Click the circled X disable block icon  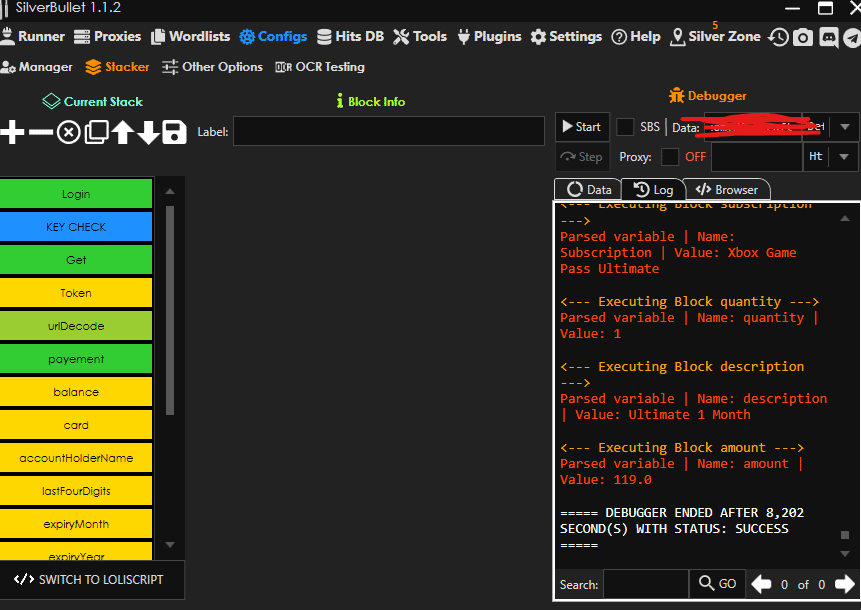tap(68, 132)
